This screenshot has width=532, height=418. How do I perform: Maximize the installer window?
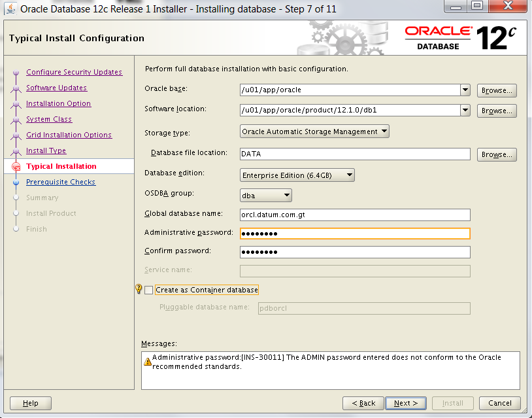(x=477, y=6)
